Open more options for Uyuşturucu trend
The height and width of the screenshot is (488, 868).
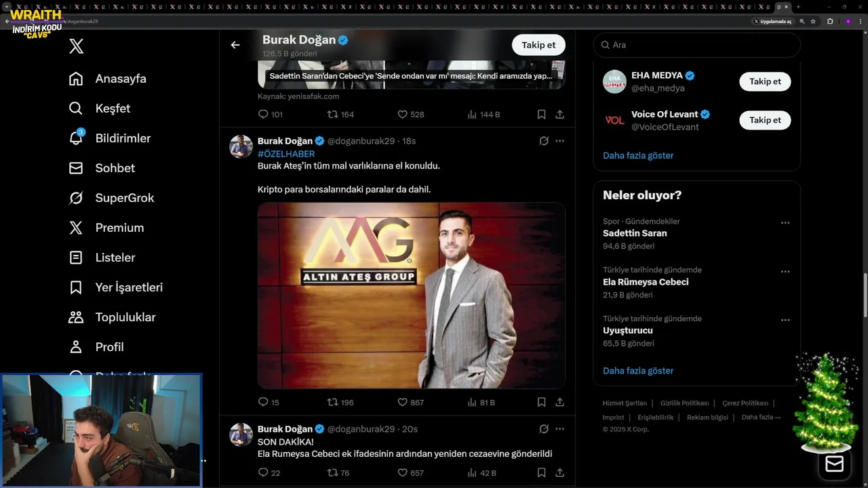pyautogui.click(x=785, y=320)
